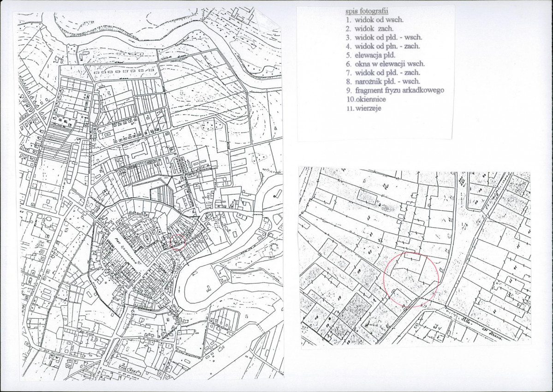Click the '10. okiennice' entry
The image size is (553, 392).
tap(366, 99)
